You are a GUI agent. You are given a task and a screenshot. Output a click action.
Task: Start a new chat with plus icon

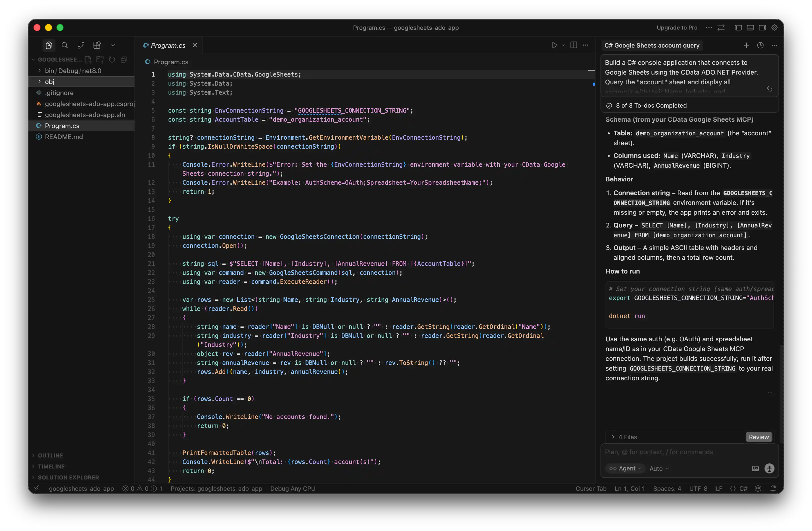[746, 45]
